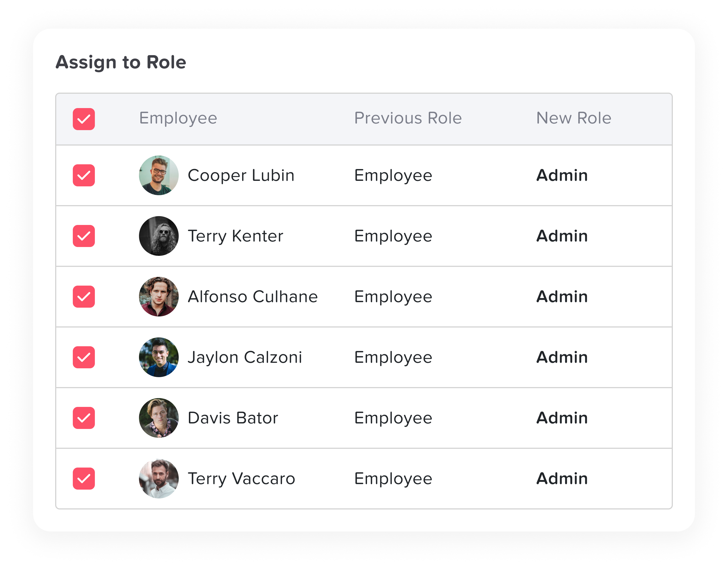Click Cooper Lubin's avatar photo
This screenshot has height=569, width=728.
point(159,175)
